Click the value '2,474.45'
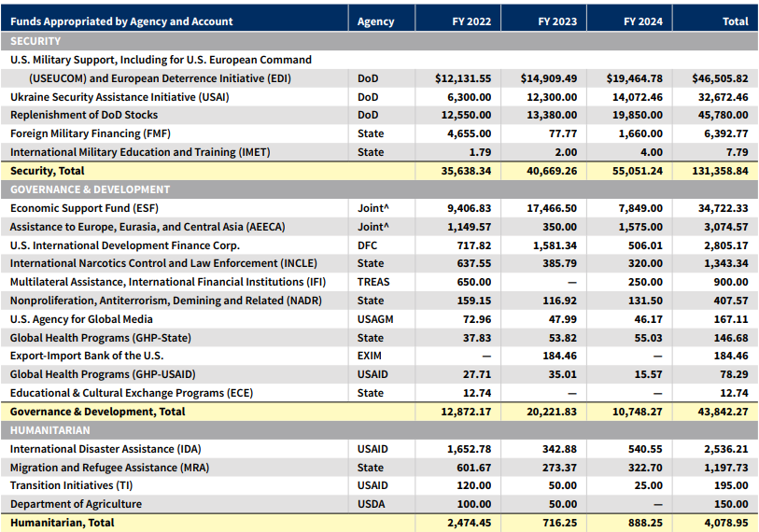 pos(469,523)
